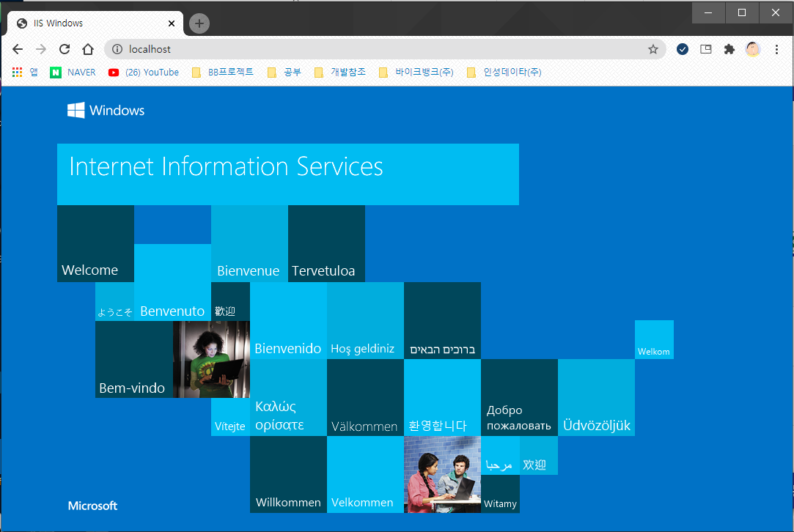Click the Добро пожаловать tile
The image size is (794, 532).
coord(520,398)
